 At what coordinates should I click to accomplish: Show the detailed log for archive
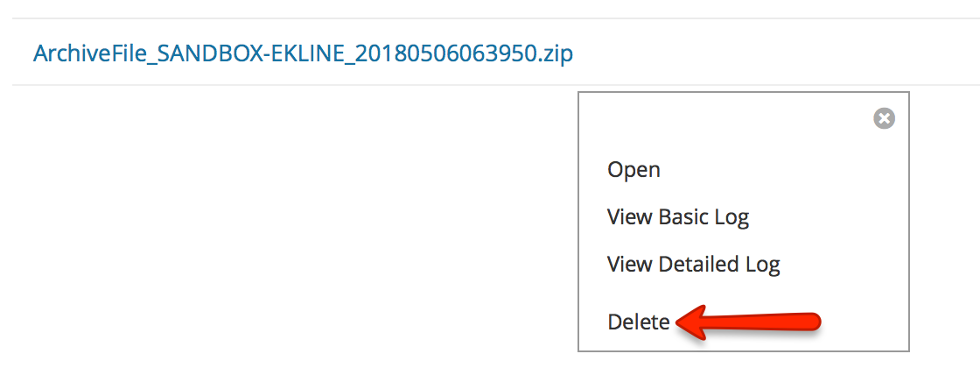[694, 264]
